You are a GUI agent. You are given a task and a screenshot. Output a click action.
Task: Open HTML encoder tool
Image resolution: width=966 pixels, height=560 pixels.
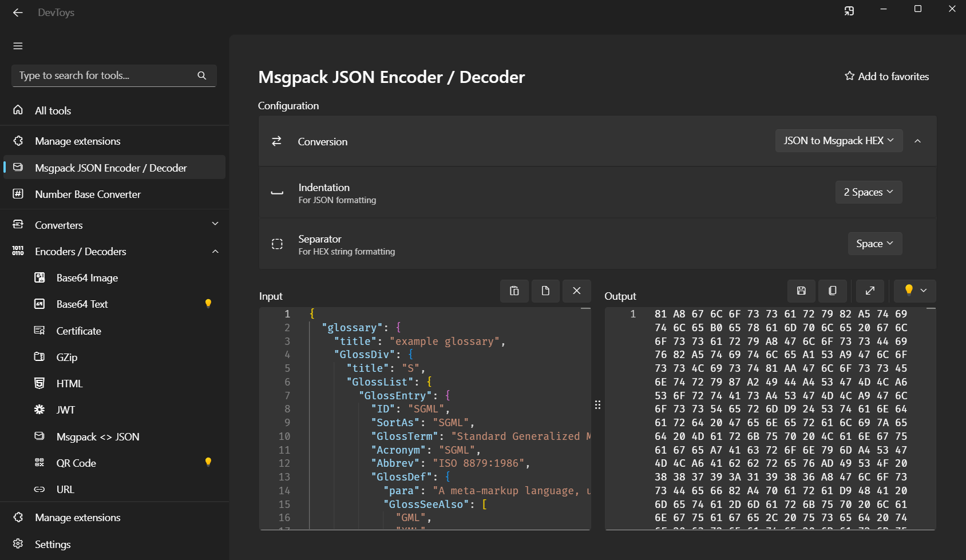(114, 383)
